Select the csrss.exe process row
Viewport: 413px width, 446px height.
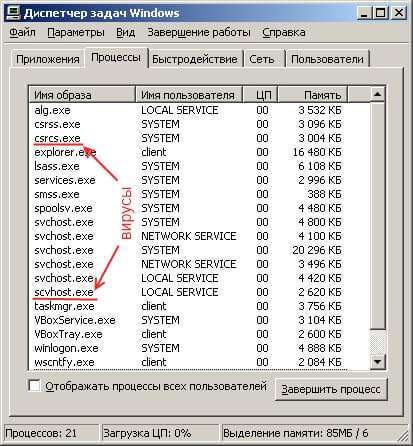188,124
